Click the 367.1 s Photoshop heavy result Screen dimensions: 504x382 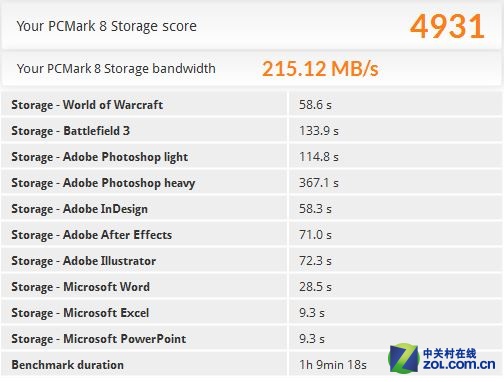pyautogui.click(x=319, y=183)
